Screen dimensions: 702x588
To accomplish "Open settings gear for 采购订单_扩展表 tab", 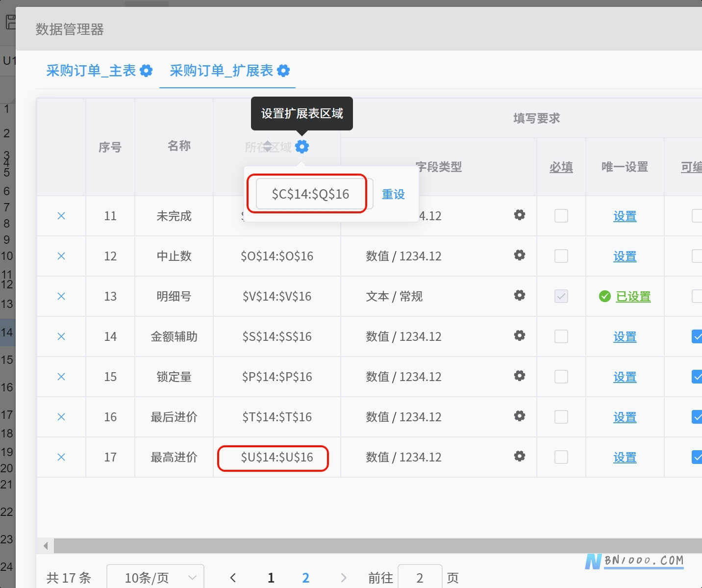I will (x=283, y=71).
